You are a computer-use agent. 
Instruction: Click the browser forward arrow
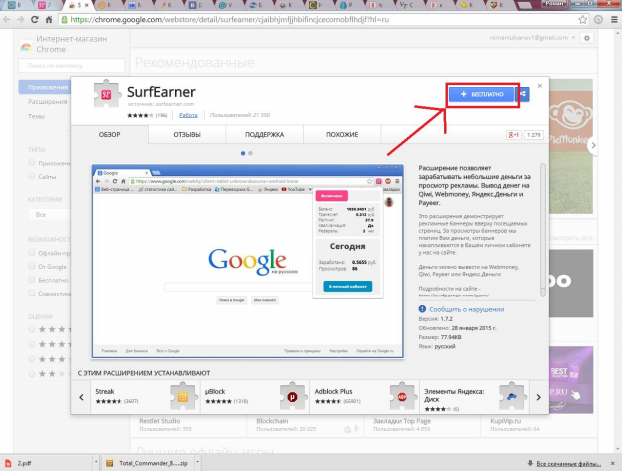point(21,19)
